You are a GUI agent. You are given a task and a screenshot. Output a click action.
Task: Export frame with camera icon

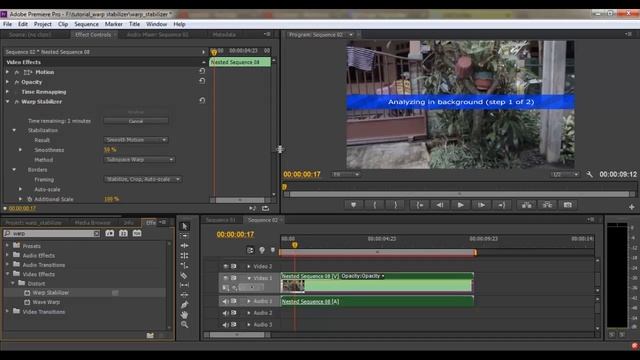click(568, 205)
